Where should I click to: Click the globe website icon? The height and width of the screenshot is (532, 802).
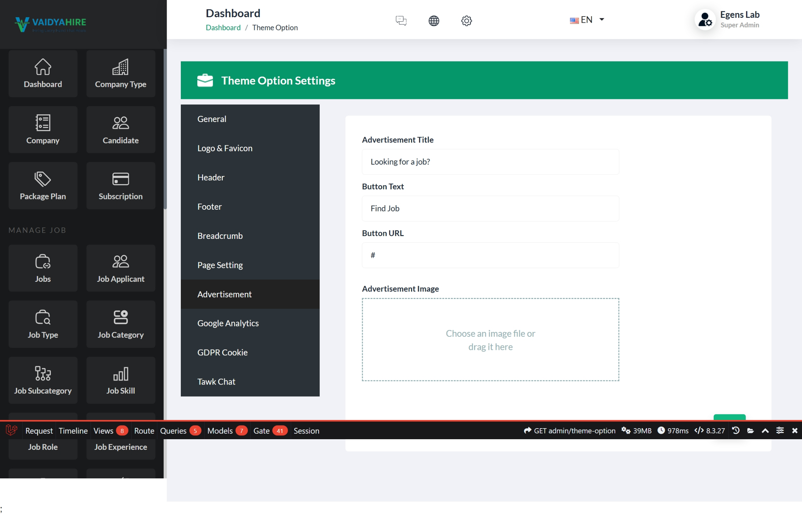[433, 21]
